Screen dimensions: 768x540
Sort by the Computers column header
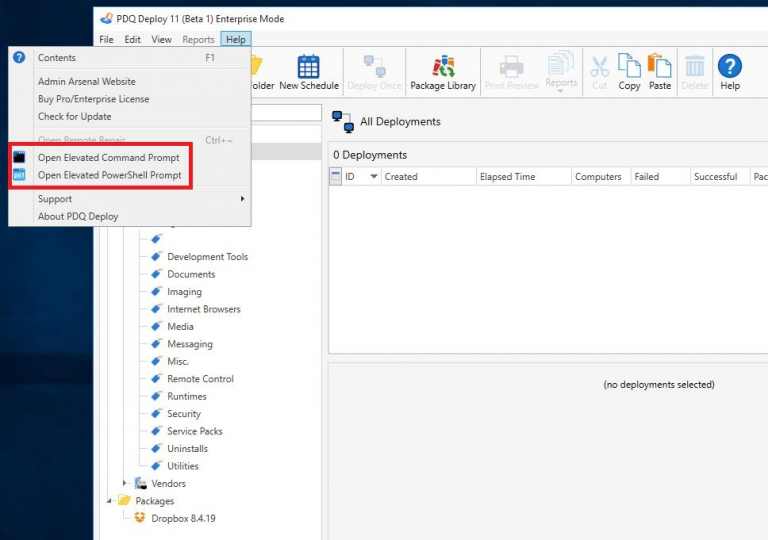[x=601, y=176]
